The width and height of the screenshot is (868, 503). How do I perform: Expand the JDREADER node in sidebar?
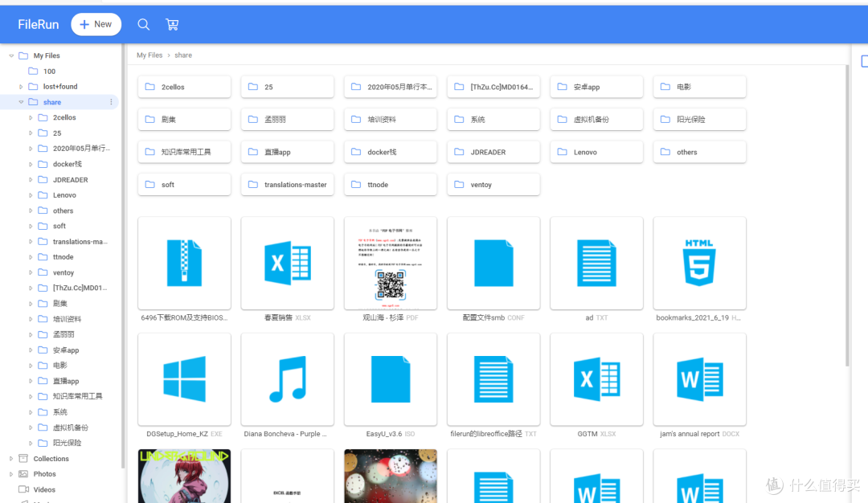point(31,180)
